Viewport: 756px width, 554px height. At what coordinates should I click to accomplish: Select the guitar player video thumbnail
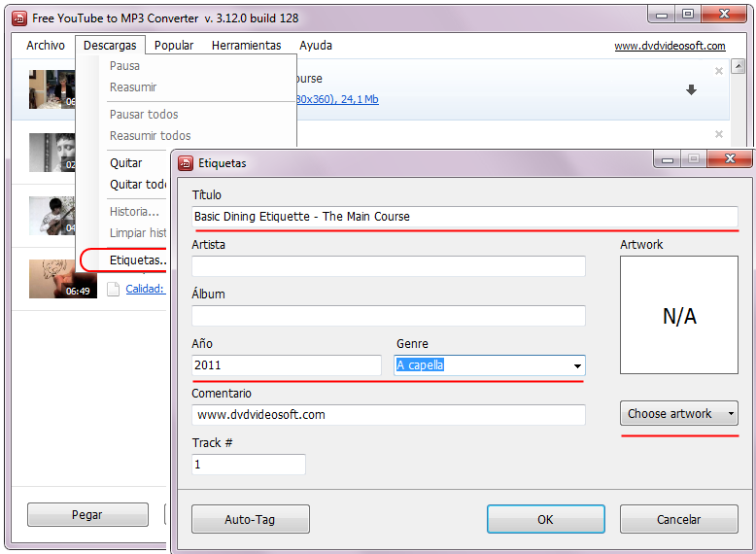52,215
